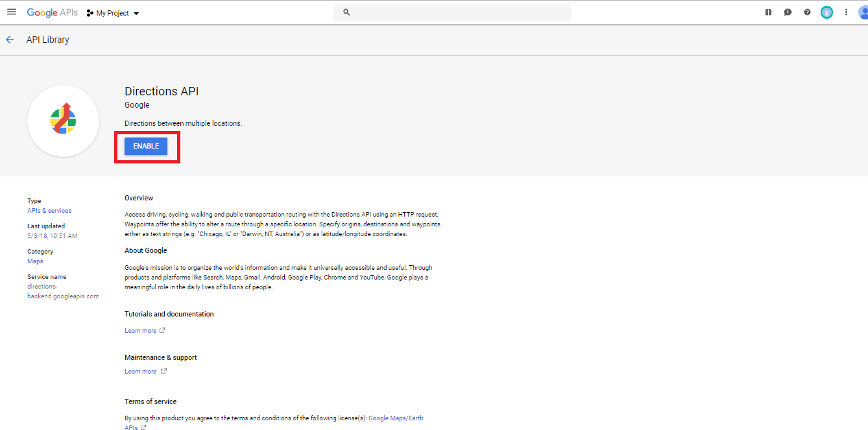Click the Last updated date value
868x430 pixels.
[53, 236]
